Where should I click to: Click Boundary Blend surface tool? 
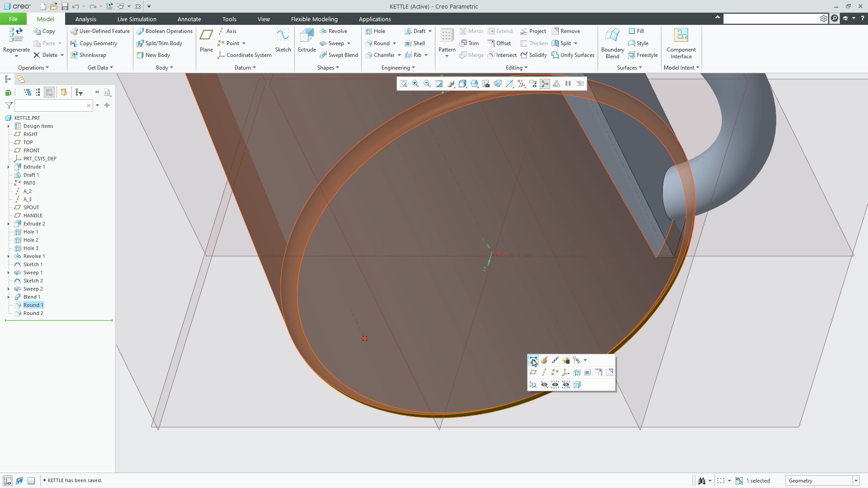click(x=613, y=43)
